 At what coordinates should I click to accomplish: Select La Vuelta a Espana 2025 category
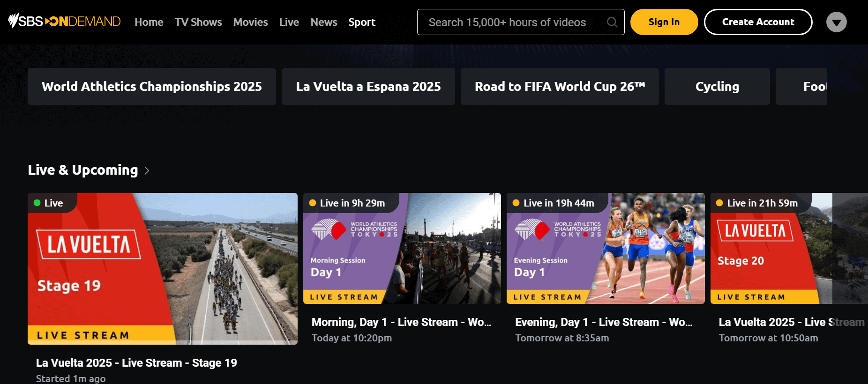(x=368, y=87)
